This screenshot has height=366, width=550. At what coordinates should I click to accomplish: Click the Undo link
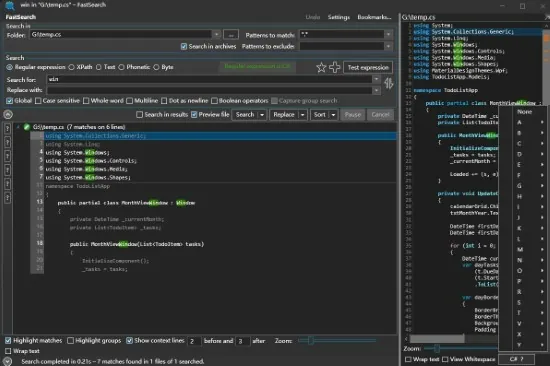point(313,17)
